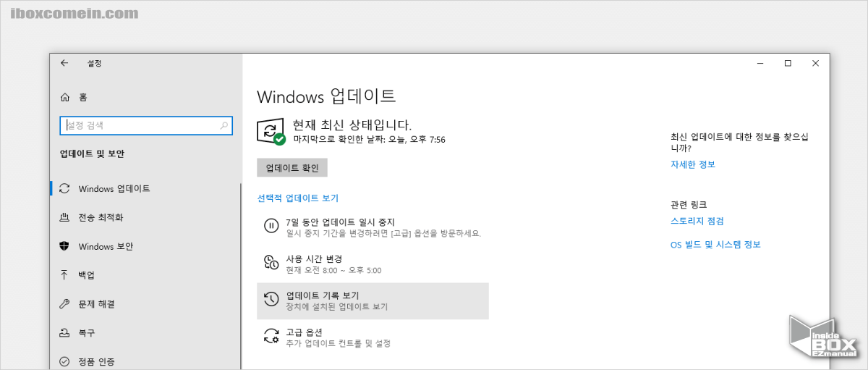Click the 업데이트 및 보안 section title
The height and width of the screenshot is (370, 868).
point(92,154)
